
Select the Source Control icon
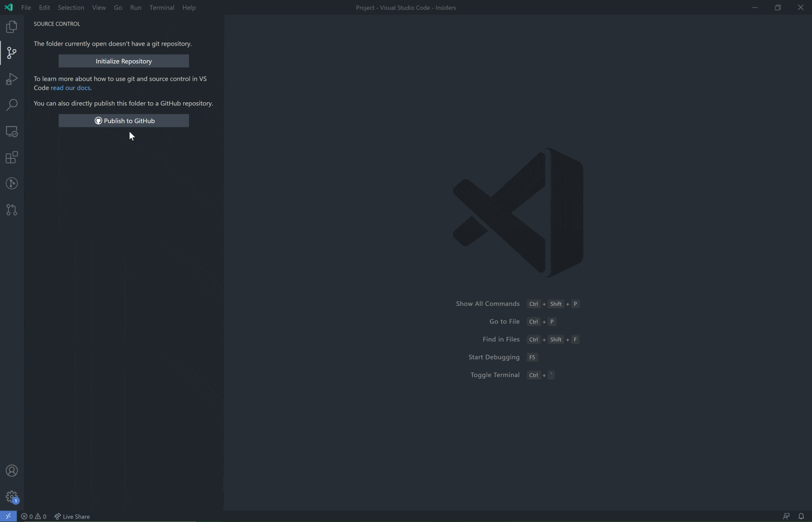pos(11,53)
